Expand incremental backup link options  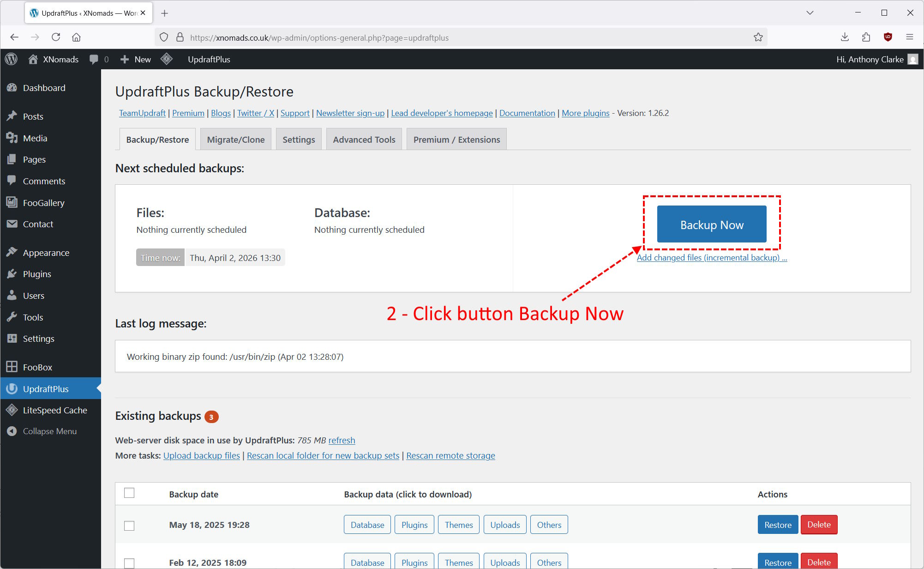click(712, 258)
